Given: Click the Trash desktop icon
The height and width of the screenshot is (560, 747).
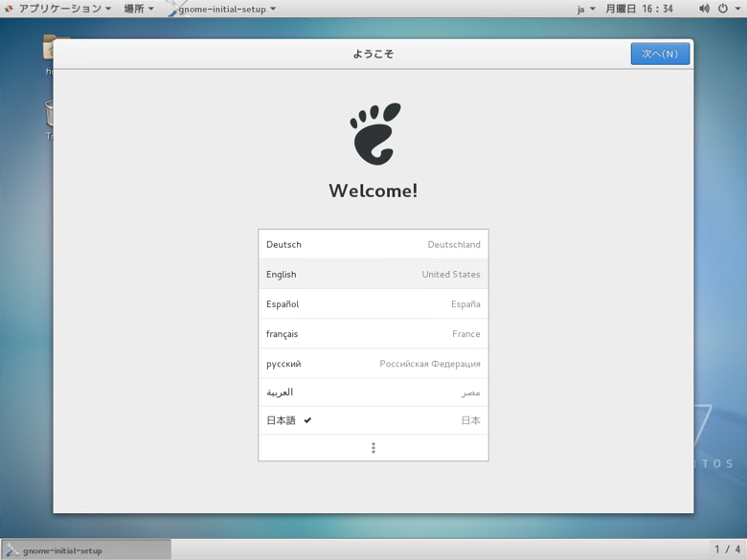Looking at the screenshot, I should coord(48,119).
